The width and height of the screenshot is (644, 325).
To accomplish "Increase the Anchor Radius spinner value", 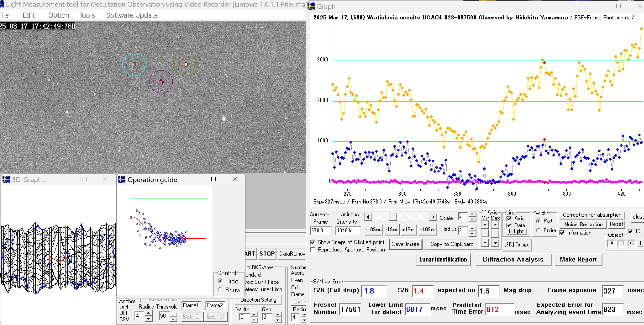I will pyautogui.click(x=148, y=313).
